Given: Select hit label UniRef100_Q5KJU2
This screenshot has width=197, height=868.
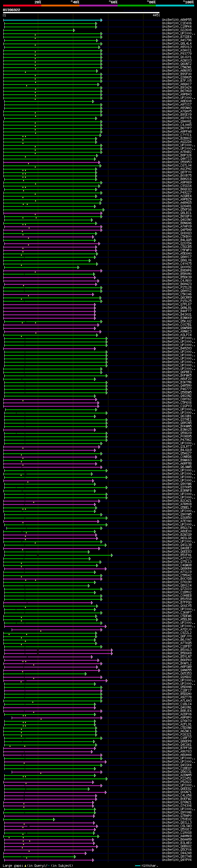Looking at the screenshot, I should [x=177, y=321].
